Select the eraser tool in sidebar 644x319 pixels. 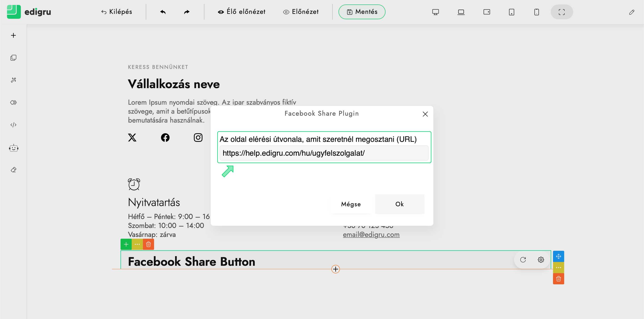click(13, 170)
